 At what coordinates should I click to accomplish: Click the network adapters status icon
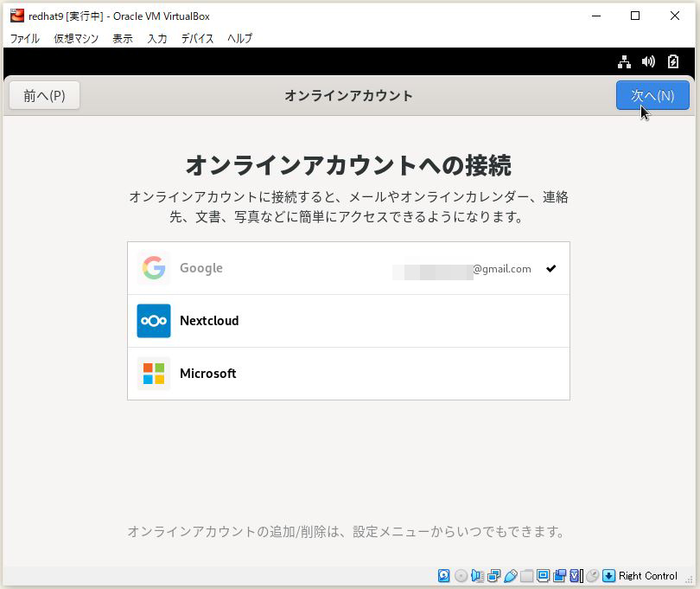point(493,575)
